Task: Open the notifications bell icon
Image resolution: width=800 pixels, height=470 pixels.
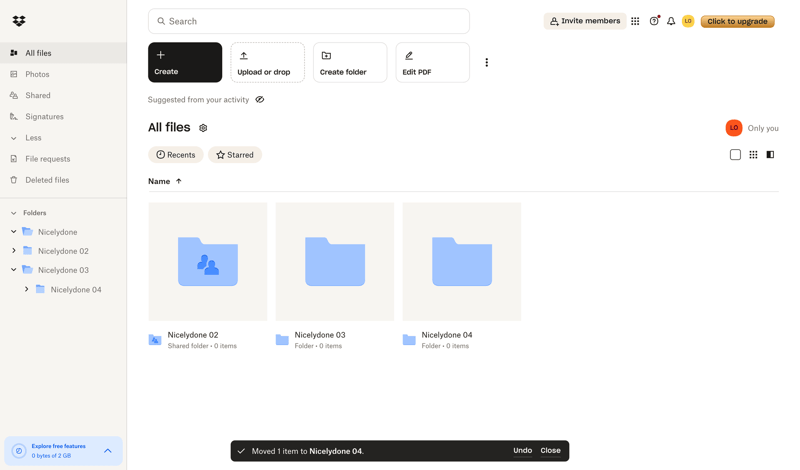Action: pos(671,21)
